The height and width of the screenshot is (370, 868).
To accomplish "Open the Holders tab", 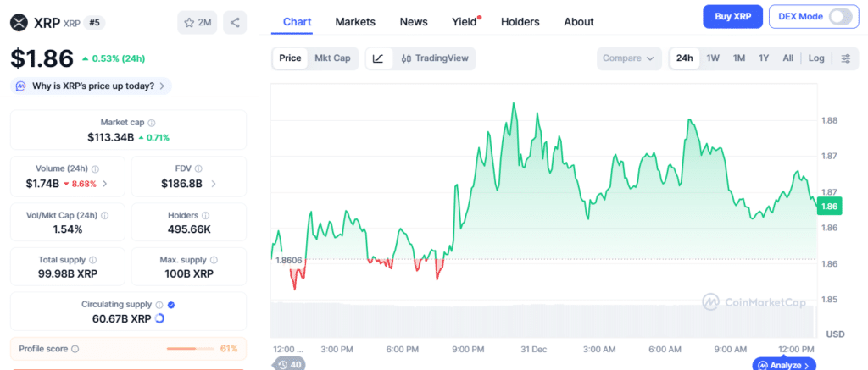I will click(x=520, y=22).
